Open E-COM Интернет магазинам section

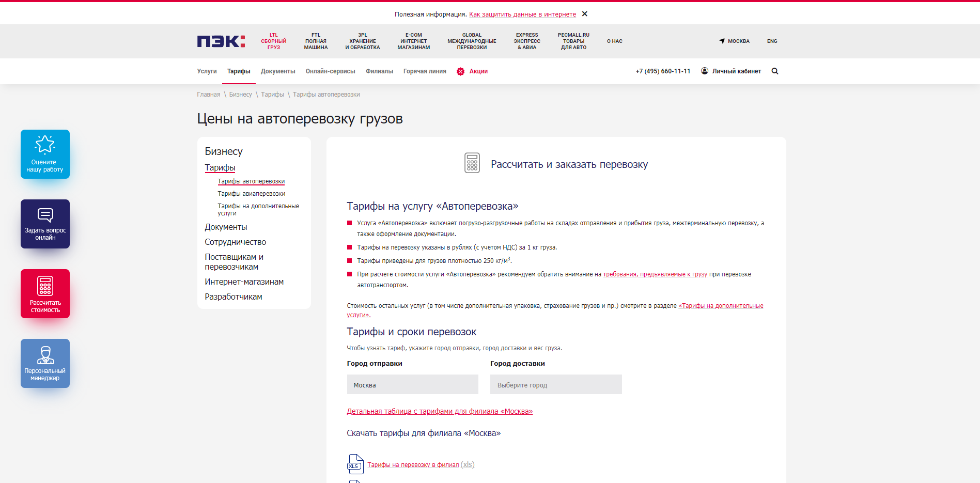pyautogui.click(x=413, y=41)
